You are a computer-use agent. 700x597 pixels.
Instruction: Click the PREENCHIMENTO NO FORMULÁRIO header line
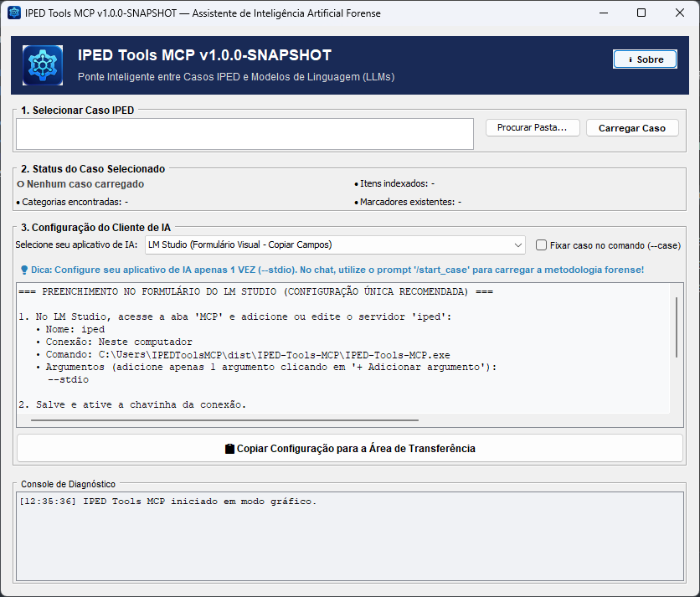pos(256,291)
